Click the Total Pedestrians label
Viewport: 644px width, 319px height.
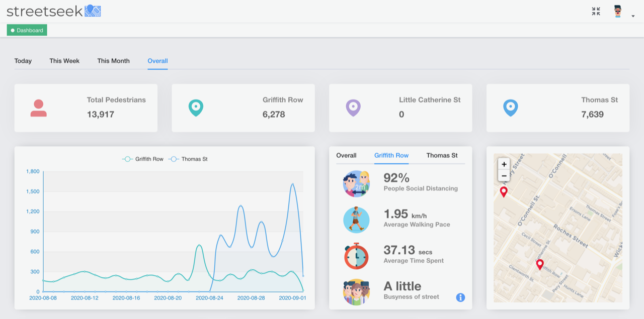click(x=116, y=100)
